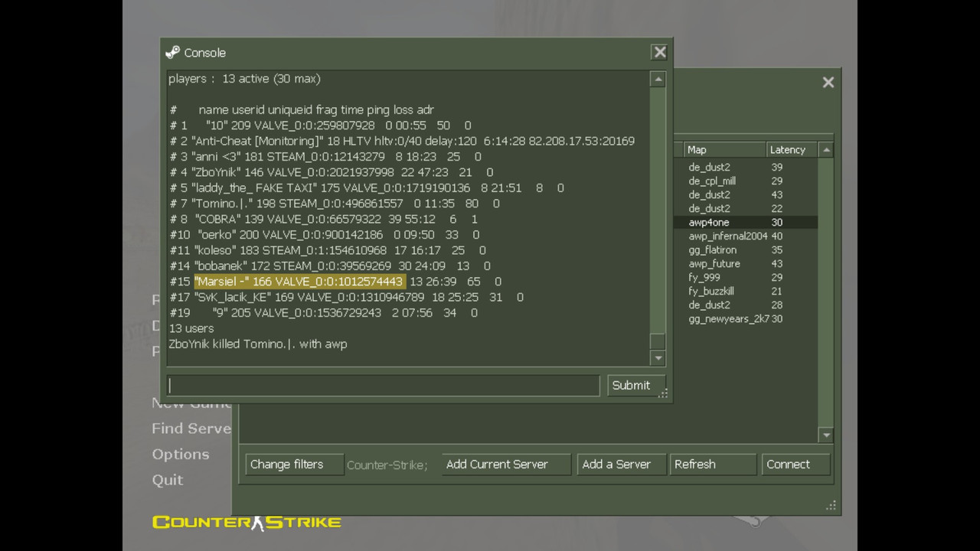980x551 pixels.
Task: Select the awp_infernal2004 server row
Action: 746,236
